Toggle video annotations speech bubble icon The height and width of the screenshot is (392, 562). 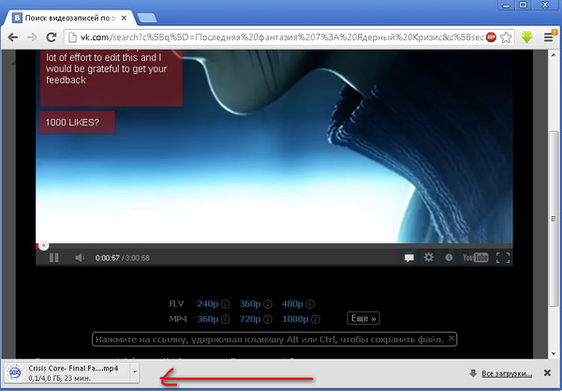click(x=409, y=258)
